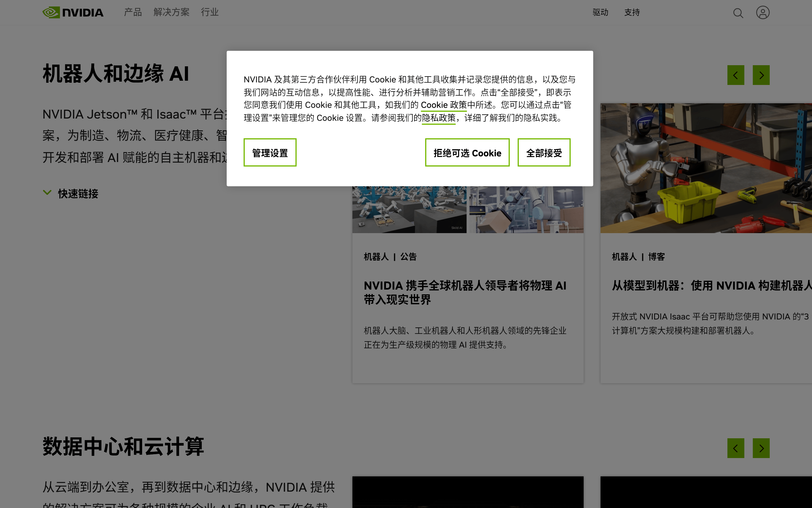Image resolution: width=812 pixels, height=508 pixels.
Task: Open the 行业 menu
Action: click(x=210, y=12)
